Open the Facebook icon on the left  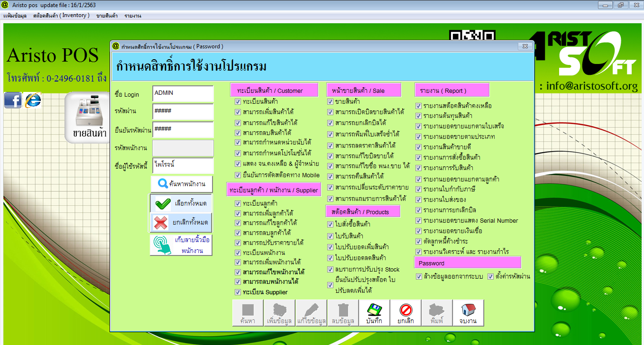tap(13, 100)
